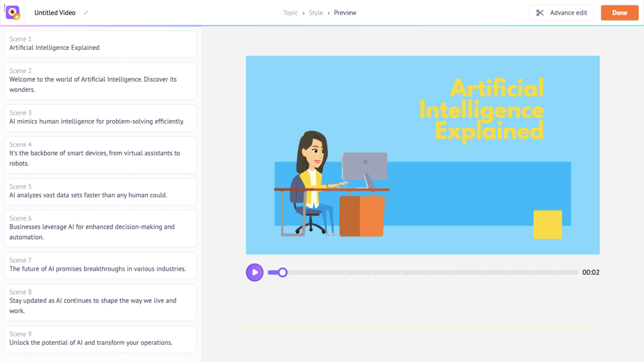This screenshot has height=362, width=644.
Task: Click the scissors icon next to Advance edit
Action: 540,13
